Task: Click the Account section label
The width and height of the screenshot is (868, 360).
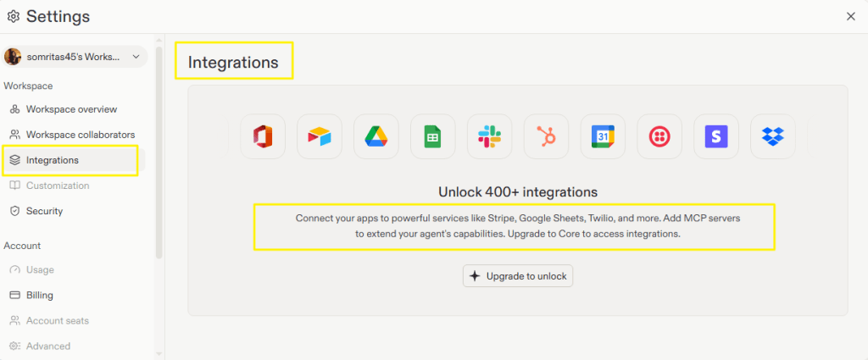Action: pos(22,246)
